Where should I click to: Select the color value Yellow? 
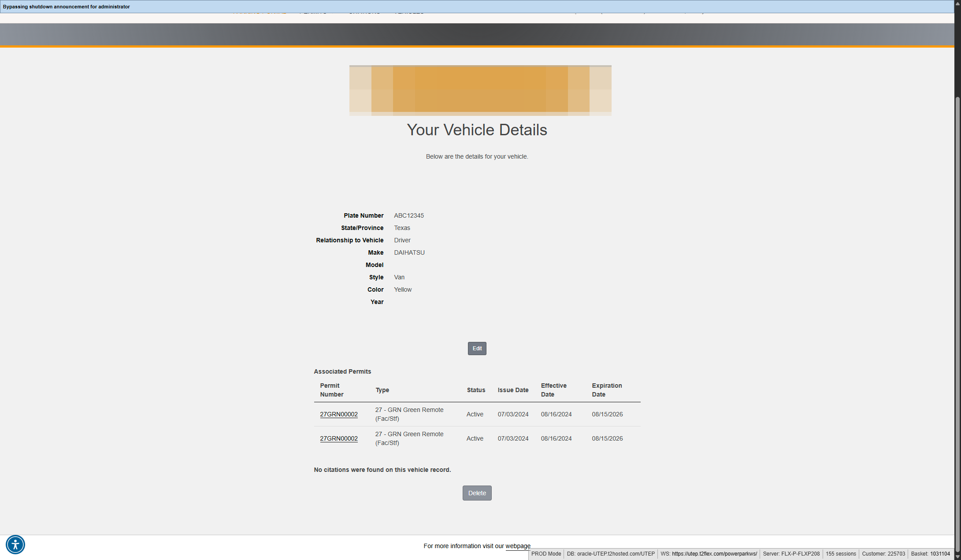[403, 289]
